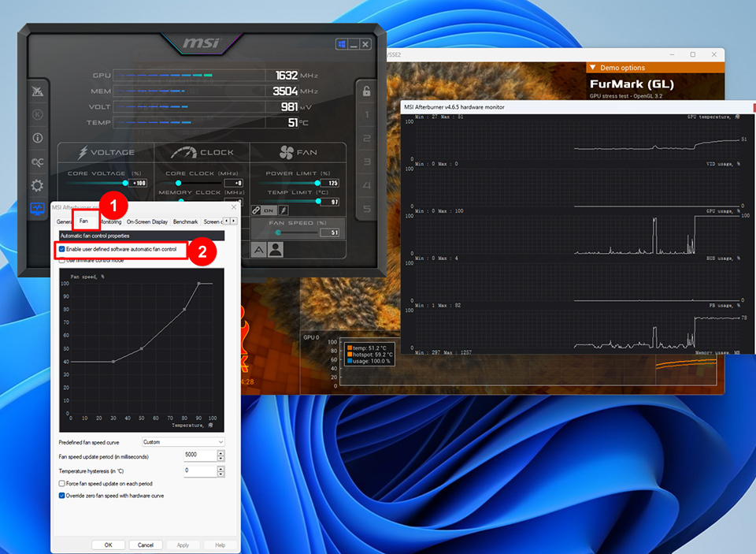
Task: Click the padlock icon above the profile slots
Action: pyautogui.click(x=365, y=91)
